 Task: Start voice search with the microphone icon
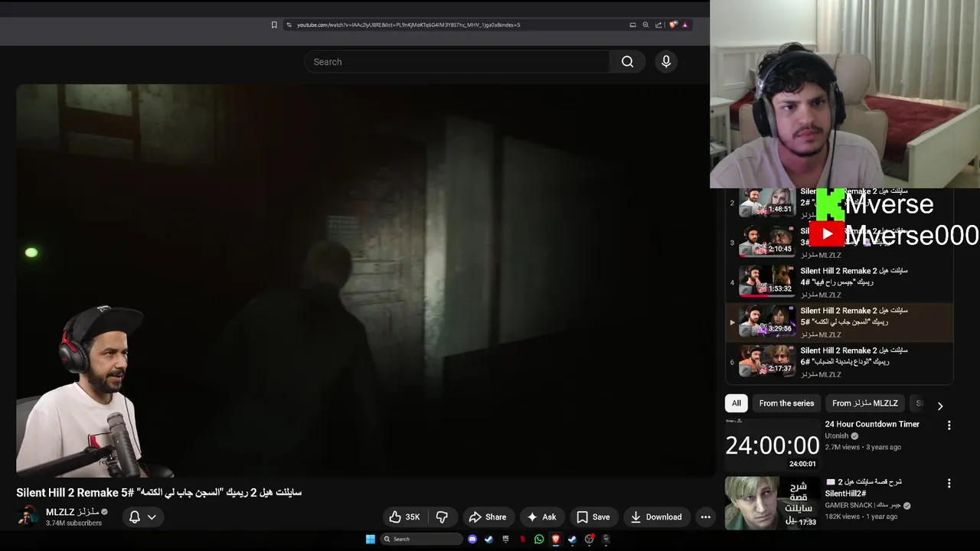[666, 62]
